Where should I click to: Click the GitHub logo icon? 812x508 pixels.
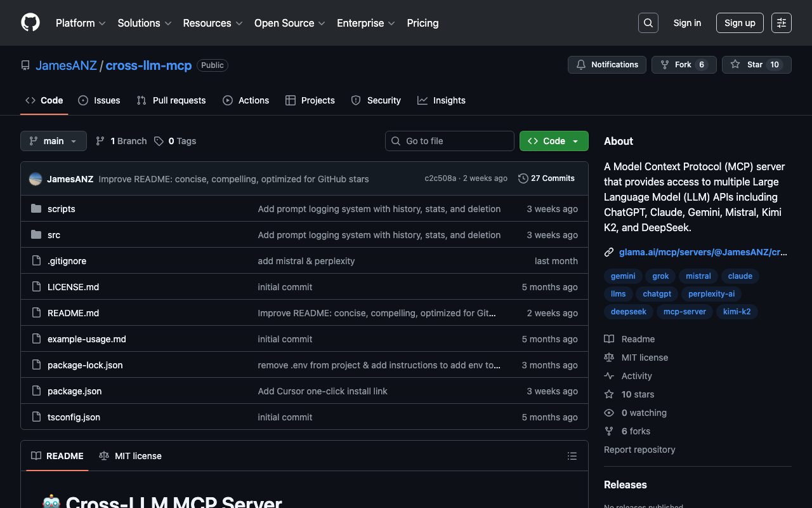coord(30,23)
